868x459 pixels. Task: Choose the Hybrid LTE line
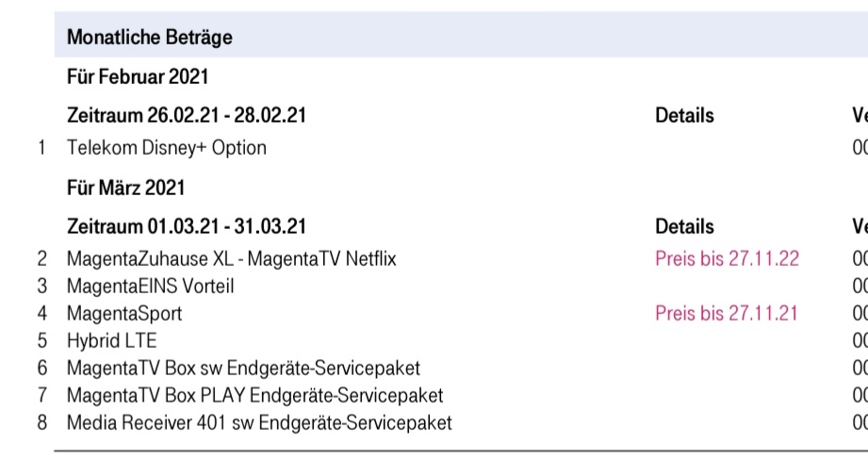(x=112, y=340)
